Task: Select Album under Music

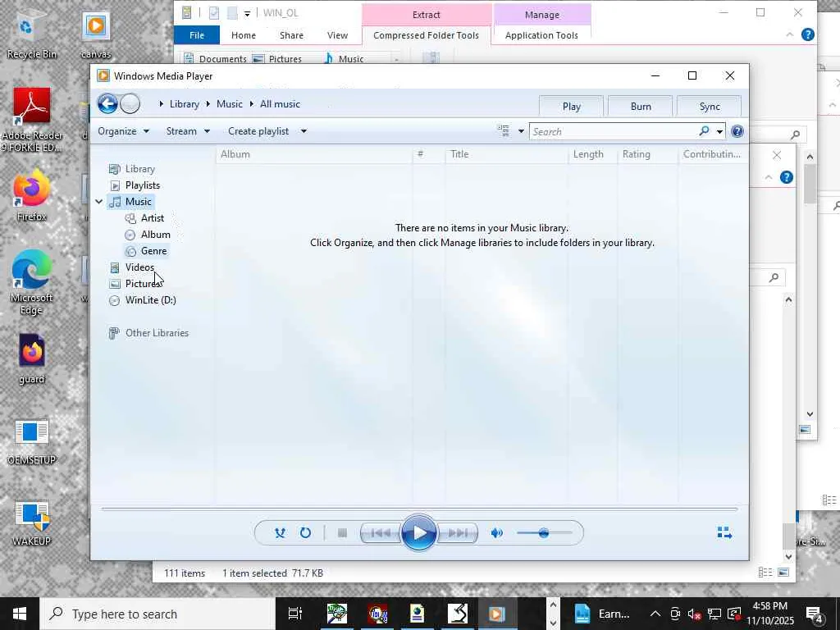Action: 155,235
